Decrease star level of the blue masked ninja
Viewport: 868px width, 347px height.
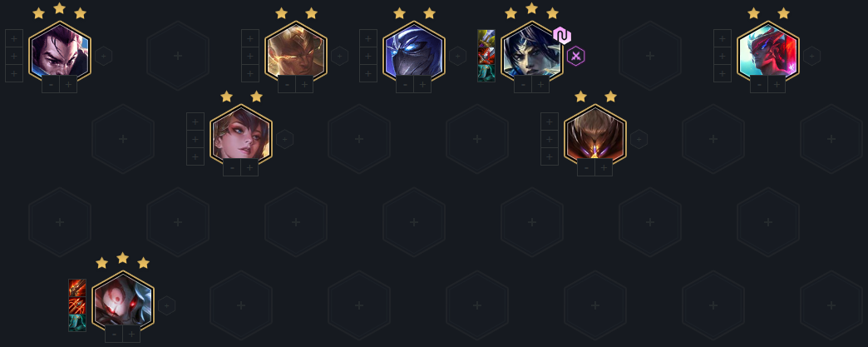point(405,84)
